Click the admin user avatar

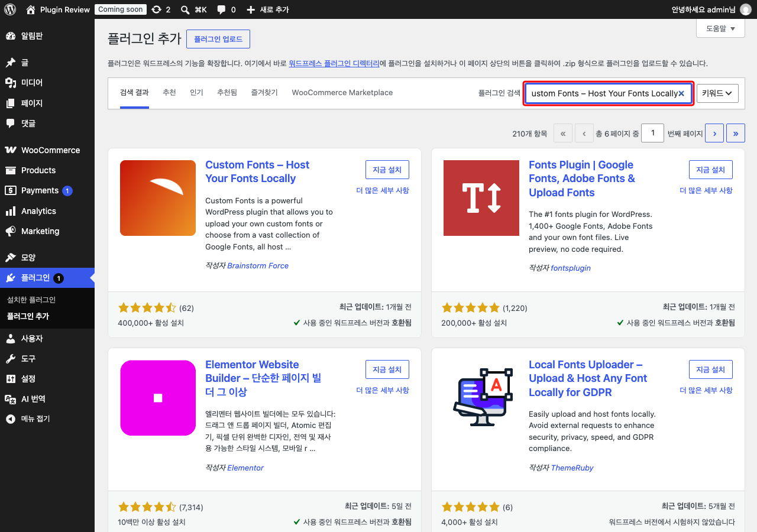[746, 9]
